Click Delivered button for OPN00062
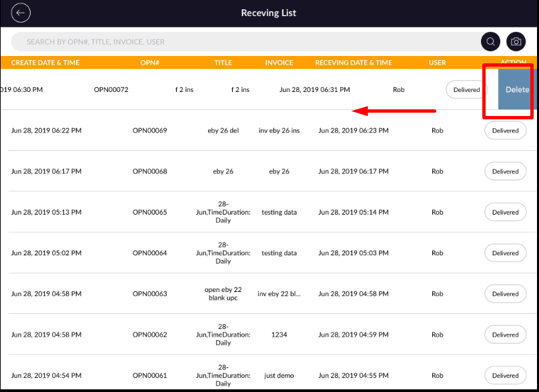The image size is (539, 392). (x=505, y=335)
